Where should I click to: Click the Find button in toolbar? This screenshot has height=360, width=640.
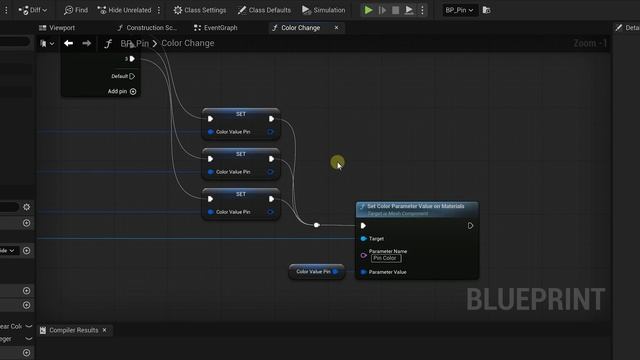pyautogui.click(x=76, y=10)
